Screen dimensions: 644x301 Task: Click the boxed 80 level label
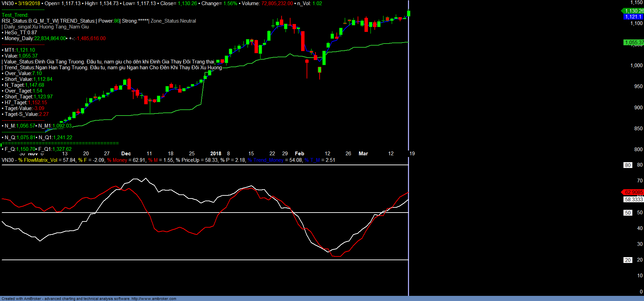point(628,165)
